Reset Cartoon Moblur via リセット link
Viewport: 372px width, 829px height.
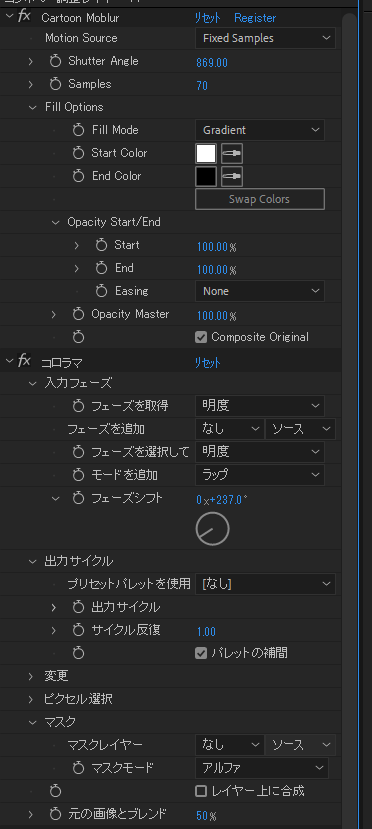pos(208,18)
